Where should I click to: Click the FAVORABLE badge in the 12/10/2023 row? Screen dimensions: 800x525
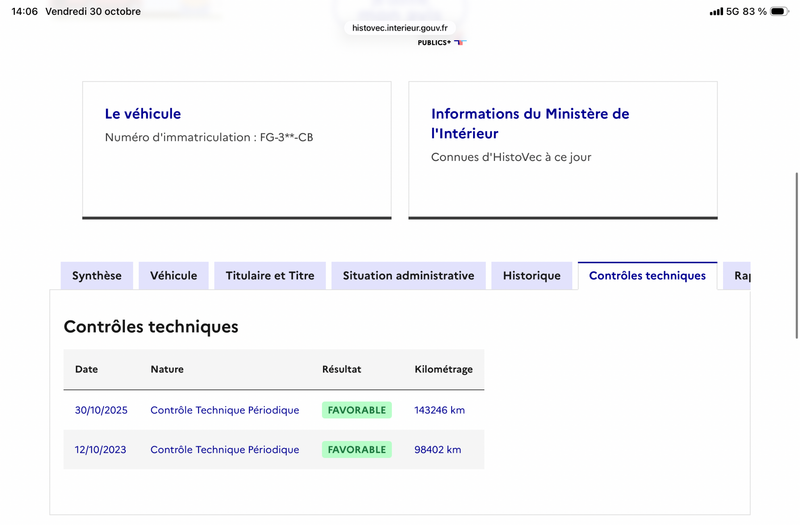pyautogui.click(x=357, y=449)
